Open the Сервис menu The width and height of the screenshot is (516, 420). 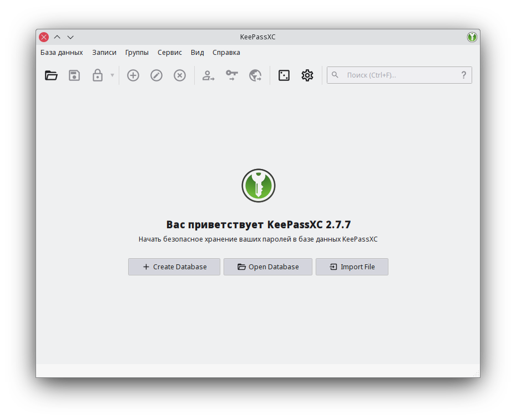(x=170, y=53)
